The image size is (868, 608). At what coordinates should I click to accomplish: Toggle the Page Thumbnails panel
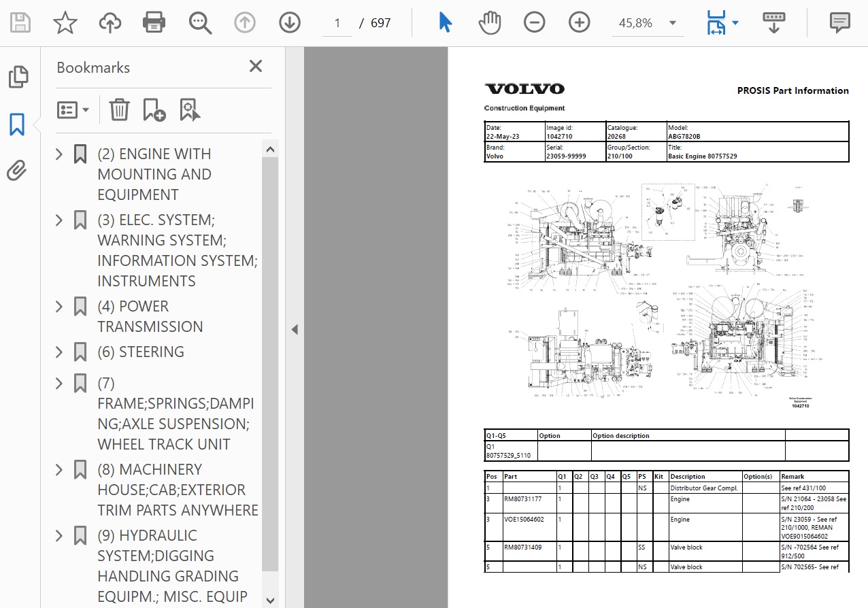18,78
